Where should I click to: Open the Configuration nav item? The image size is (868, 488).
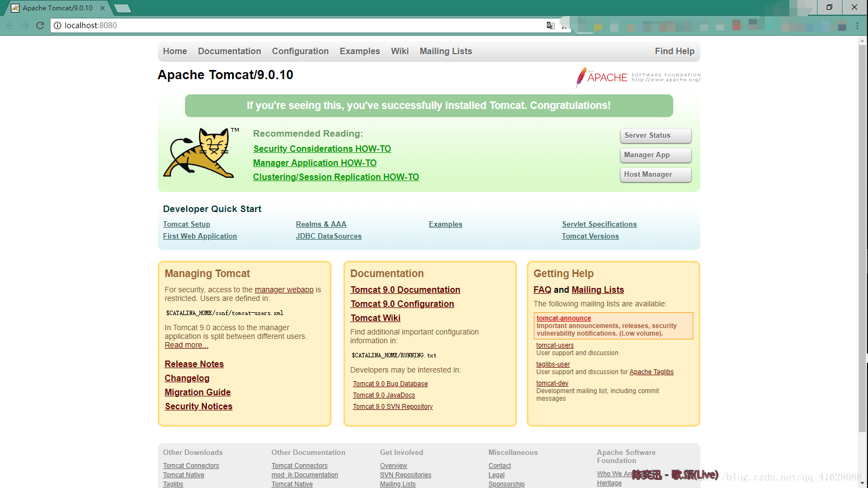300,51
